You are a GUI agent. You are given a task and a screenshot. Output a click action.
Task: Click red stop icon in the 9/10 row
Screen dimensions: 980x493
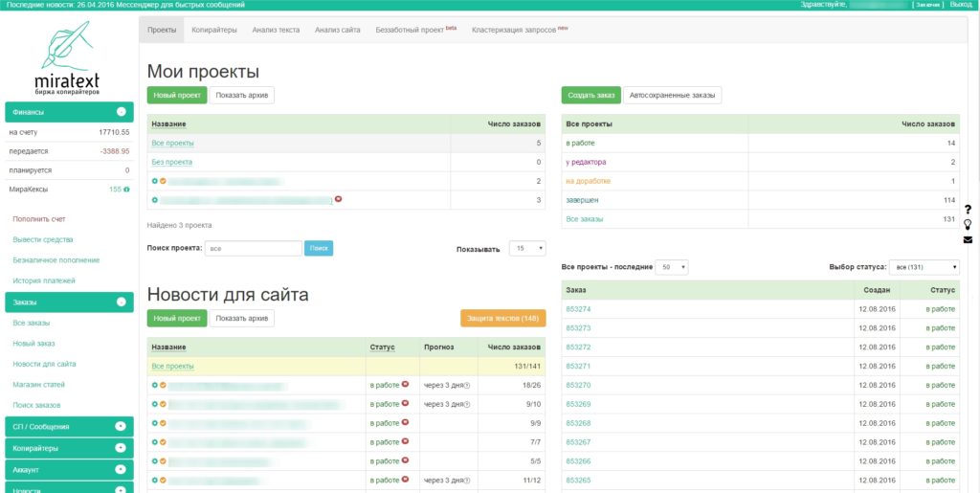tap(405, 404)
